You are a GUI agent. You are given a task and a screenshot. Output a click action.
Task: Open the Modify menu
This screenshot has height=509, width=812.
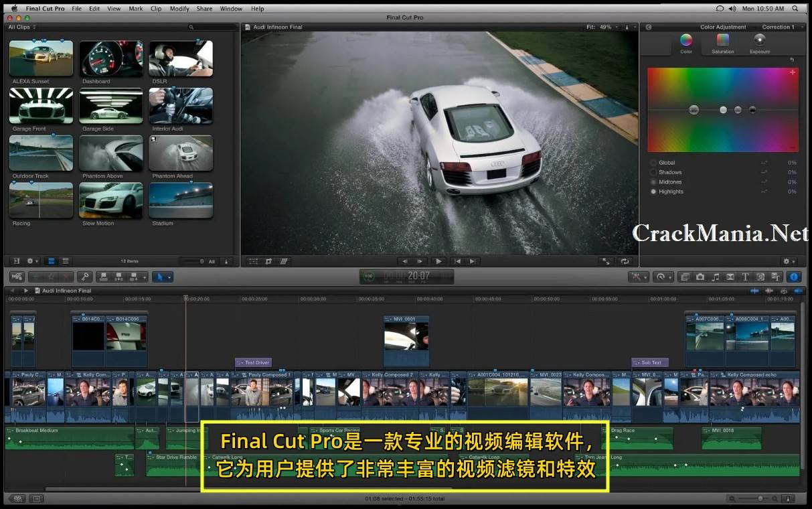[x=179, y=9]
